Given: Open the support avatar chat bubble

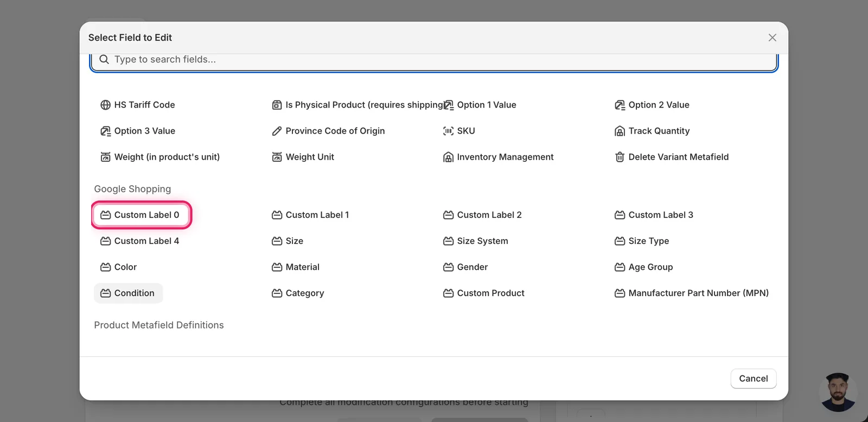Looking at the screenshot, I should point(838,392).
